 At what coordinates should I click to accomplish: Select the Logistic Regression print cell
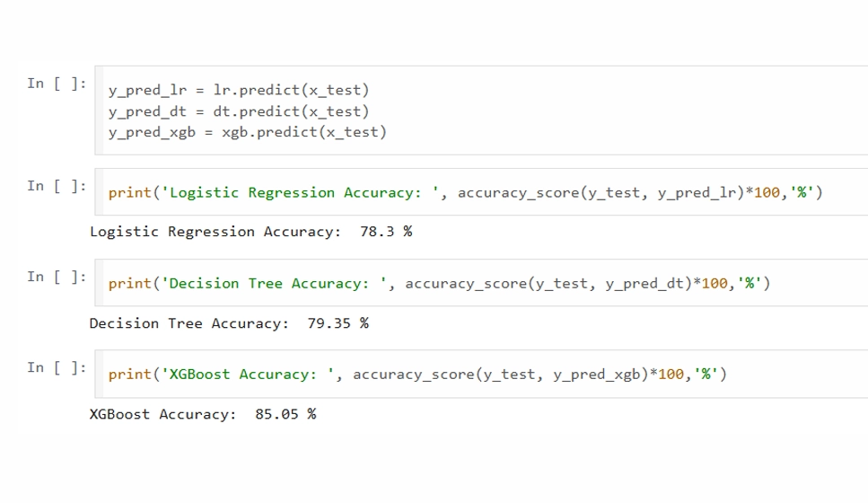[482, 192]
